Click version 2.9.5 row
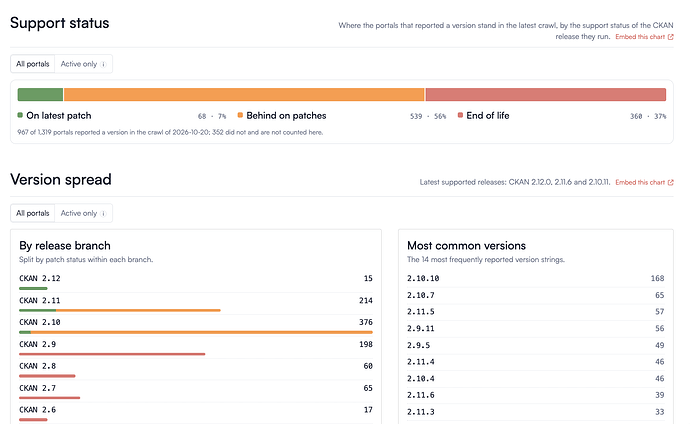The image size is (690, 424). tap(536, 345)
